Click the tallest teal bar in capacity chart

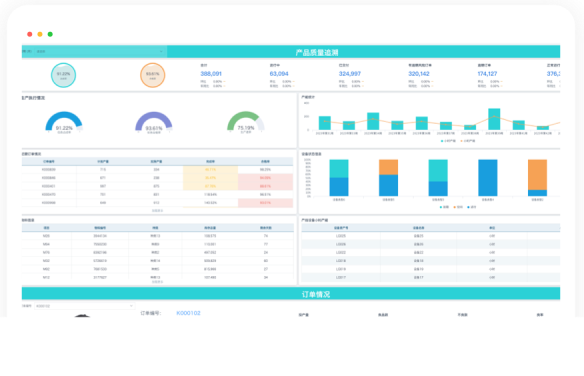coord(494,119)
